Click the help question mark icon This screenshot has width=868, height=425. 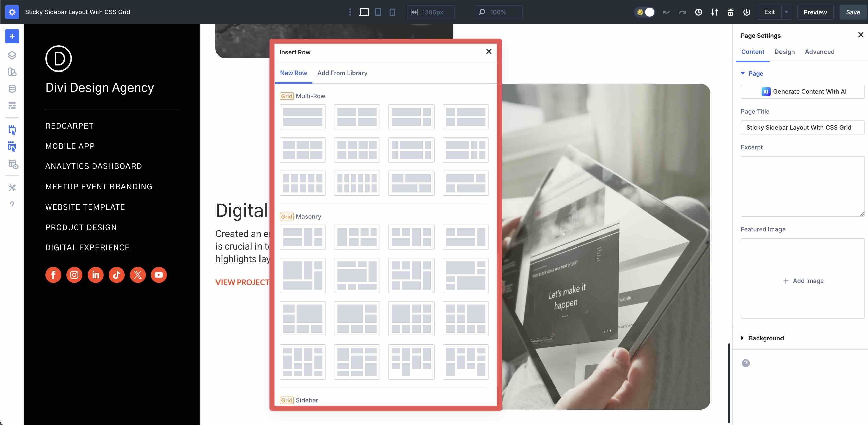pos(12,204)
